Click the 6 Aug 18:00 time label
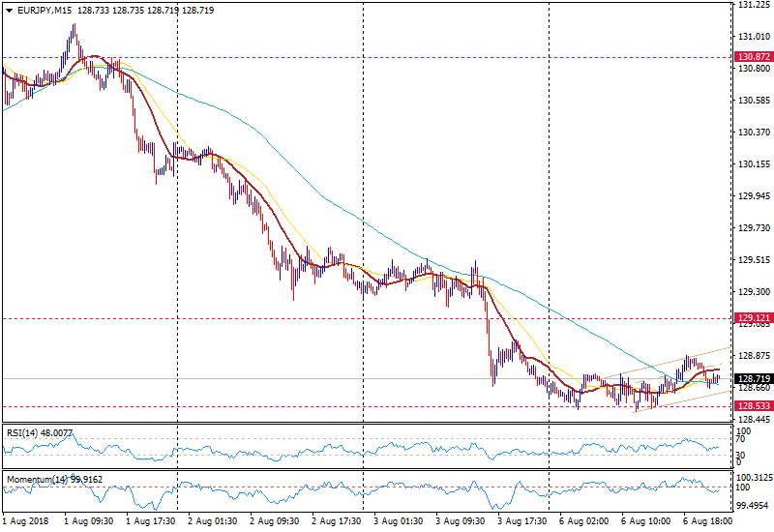This screenshot has height=532, width=774. point(706,520)
